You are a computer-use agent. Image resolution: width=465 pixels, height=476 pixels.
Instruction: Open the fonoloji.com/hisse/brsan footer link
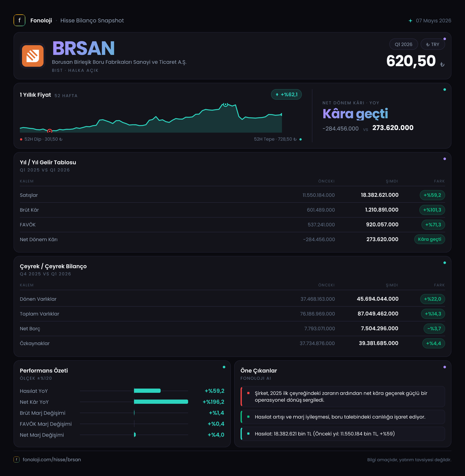(52, 459)
